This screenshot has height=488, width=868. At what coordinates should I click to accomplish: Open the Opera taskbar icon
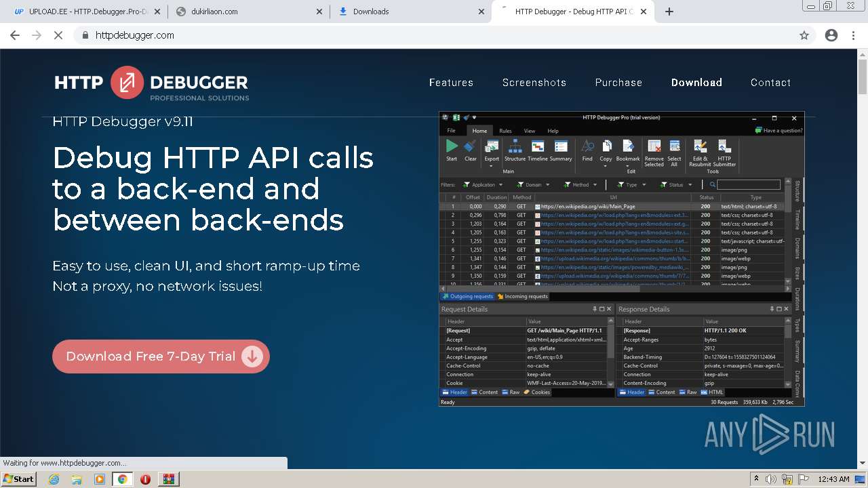(x=145, y=479)
